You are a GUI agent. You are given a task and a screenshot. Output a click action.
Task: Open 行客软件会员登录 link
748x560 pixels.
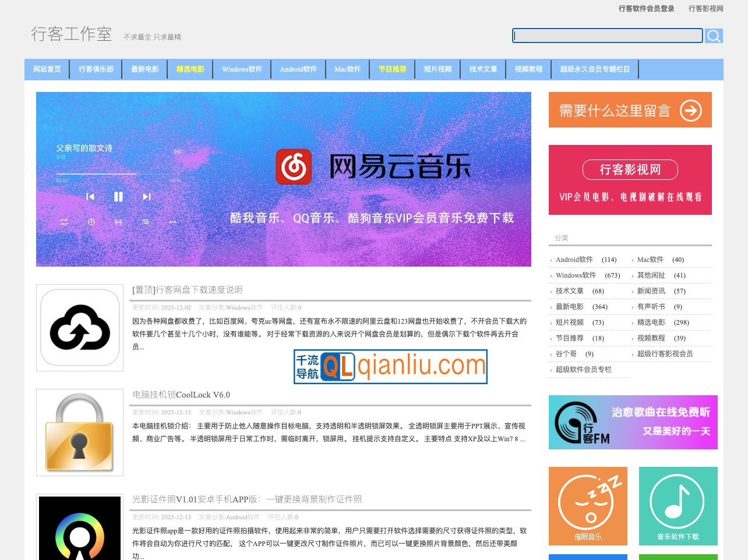point(646,9)
